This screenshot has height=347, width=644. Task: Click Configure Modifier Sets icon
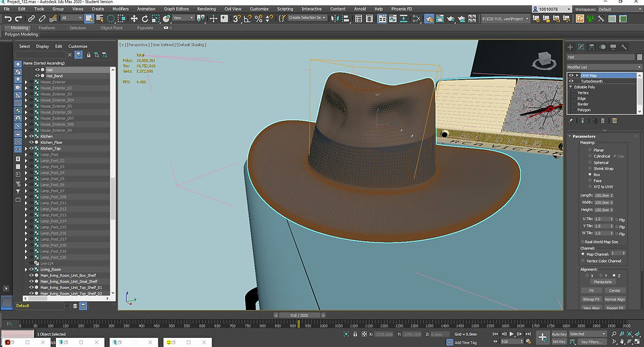(x=615, y=121)
